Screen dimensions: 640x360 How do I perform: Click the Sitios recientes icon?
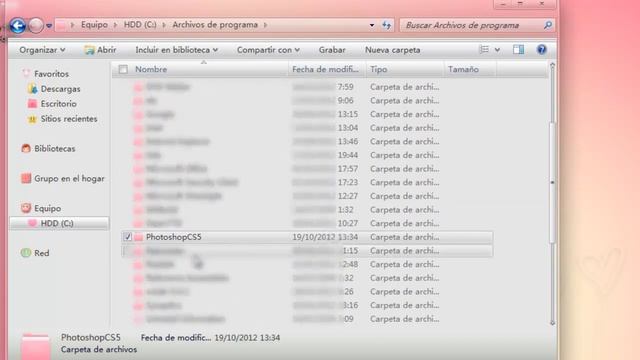coord(32,119)
